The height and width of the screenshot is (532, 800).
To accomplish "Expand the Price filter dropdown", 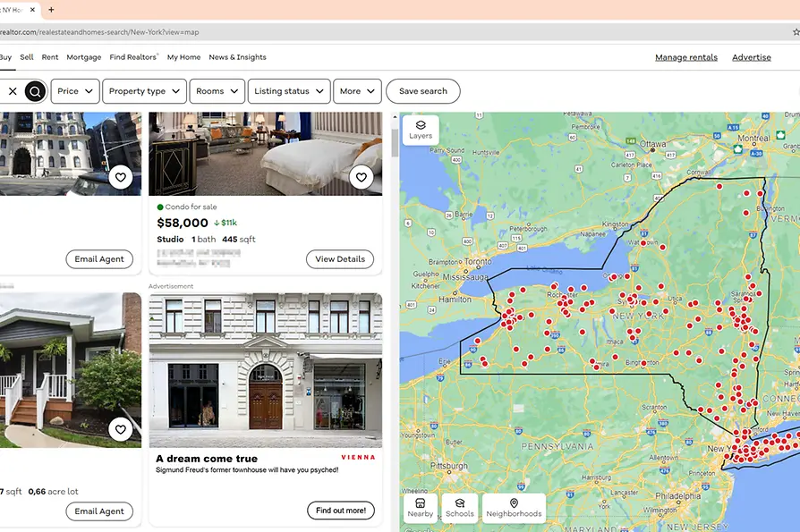I will tap(75, 91).
